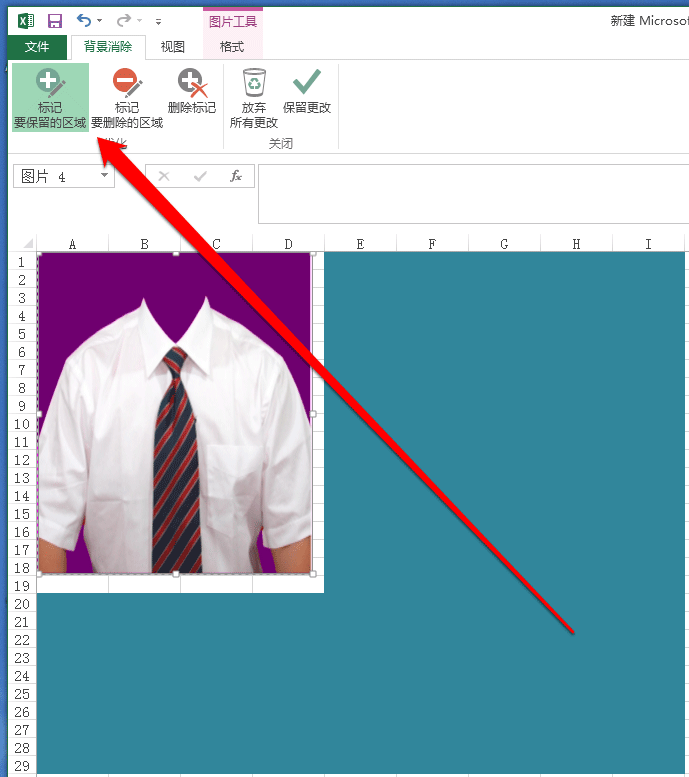Select Mark Areas to Keep tool (标记要保留的区域)
The width and height of the screenshot is (689, 777).
click(50, 97)
